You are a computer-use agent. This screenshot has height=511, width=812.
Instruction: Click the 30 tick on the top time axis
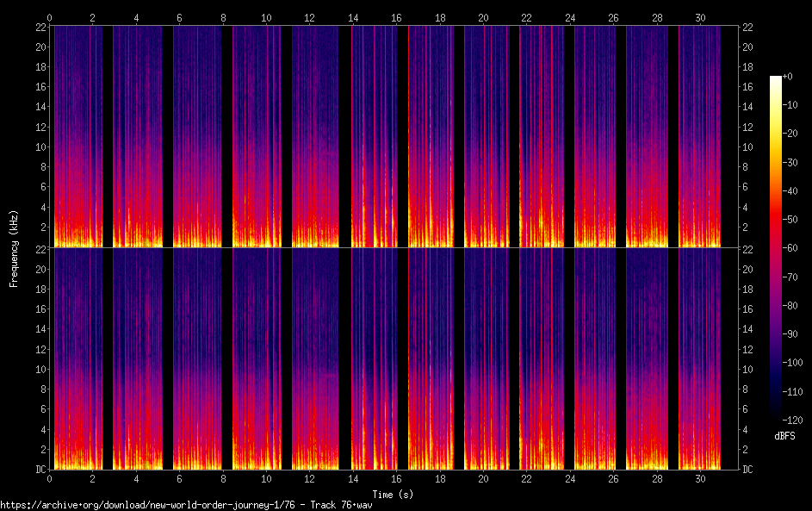click(x=699, y=17)
